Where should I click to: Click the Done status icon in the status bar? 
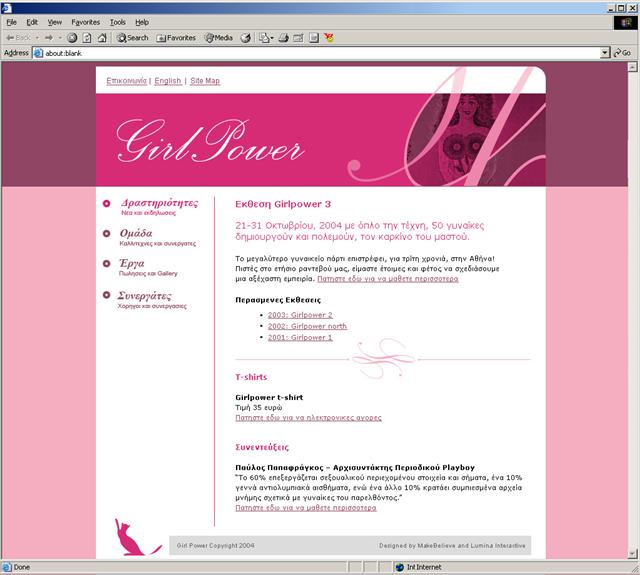tap(7, 567)
